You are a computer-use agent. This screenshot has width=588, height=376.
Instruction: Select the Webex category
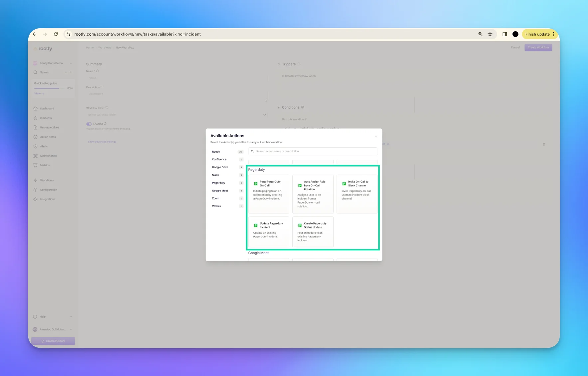(227, 206)
